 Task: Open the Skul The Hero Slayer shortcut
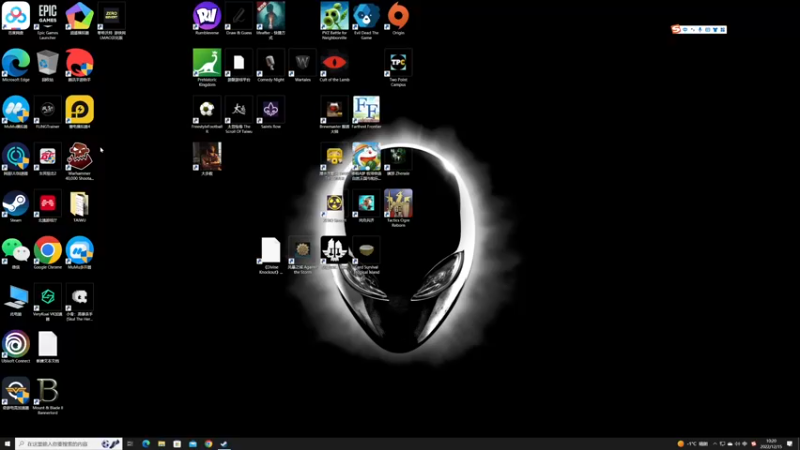(x=80, y=302)
